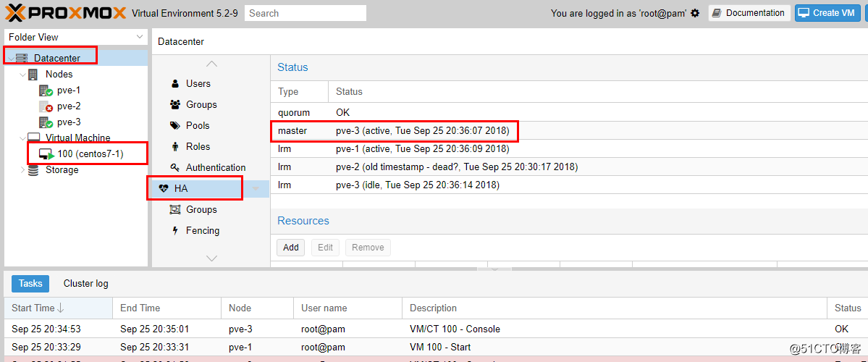Click the Authentication key icon
868x362 pixels.
click(x=175, y=167)
